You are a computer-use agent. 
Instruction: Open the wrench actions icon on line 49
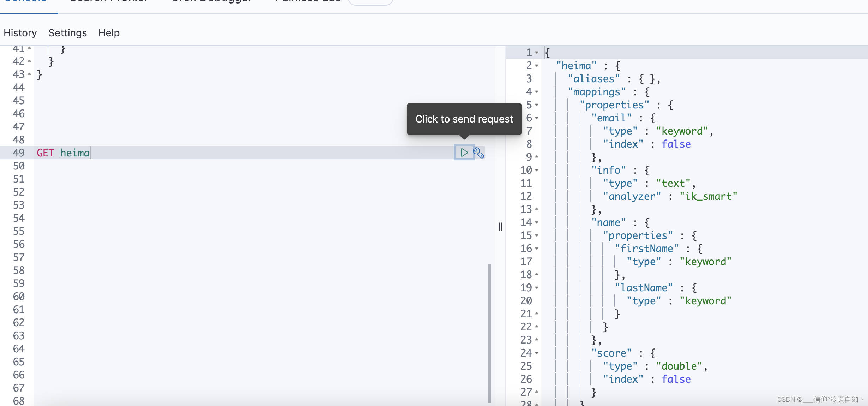pos(478,153)
